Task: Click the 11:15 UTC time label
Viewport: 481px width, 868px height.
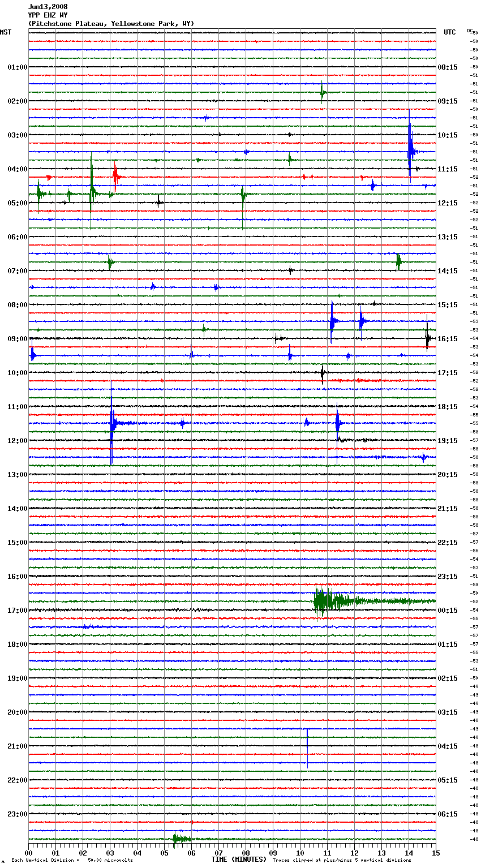Action: tap(448, 169)
